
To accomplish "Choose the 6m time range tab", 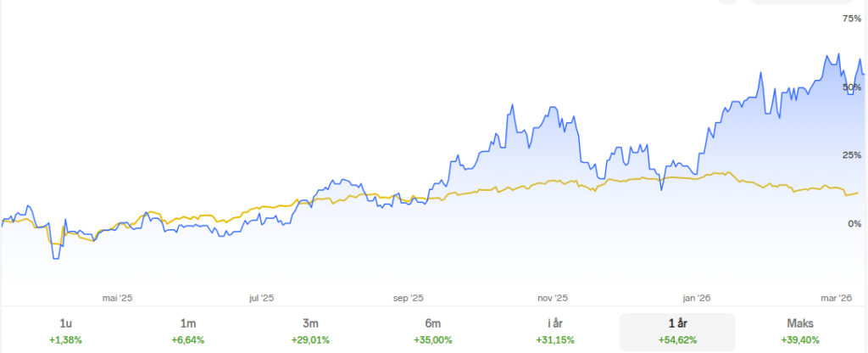I will coord(433,331).
